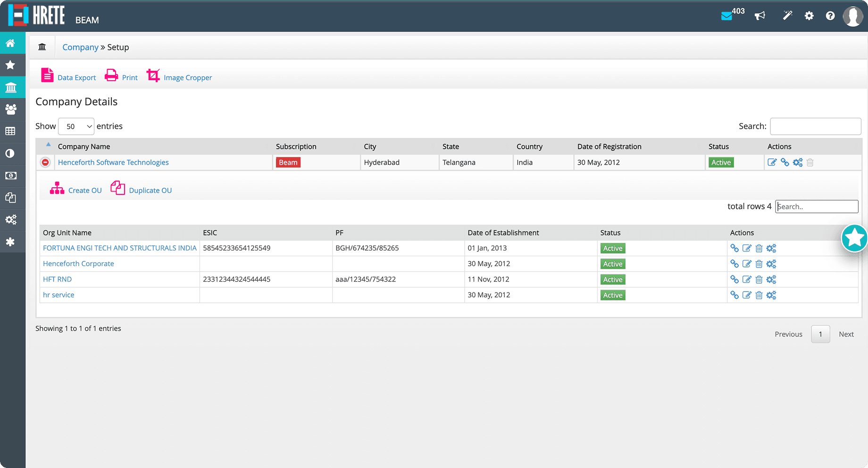This screenshot has width=868, height=468.
Task: Click Create OU
Action: pos(76,189)
